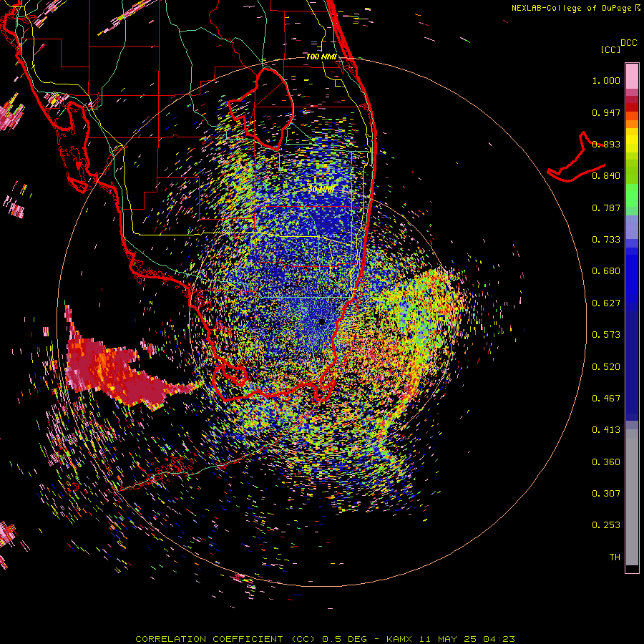Click the 0.733 scale value
644x644 pixels.
pyautogui.click(x=606, y=240)
